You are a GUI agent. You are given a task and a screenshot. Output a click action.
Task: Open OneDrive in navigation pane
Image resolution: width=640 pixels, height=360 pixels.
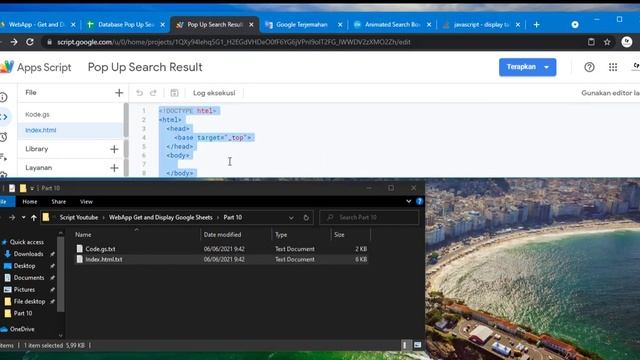[x=22, y=329]
